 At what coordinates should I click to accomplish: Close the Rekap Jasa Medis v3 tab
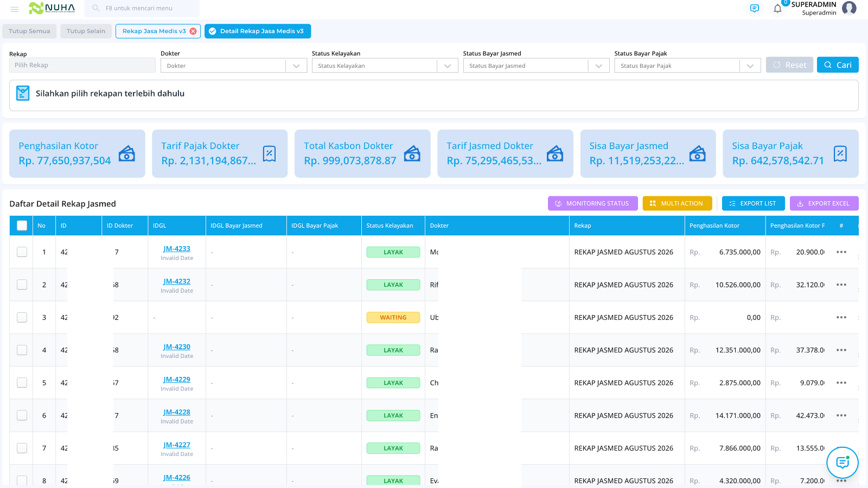193,31
